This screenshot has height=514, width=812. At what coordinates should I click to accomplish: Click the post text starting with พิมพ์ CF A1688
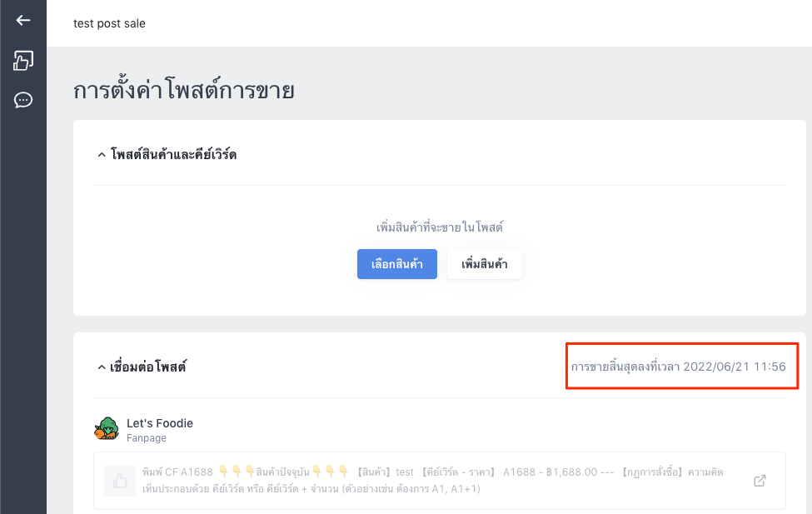[432, 481]
